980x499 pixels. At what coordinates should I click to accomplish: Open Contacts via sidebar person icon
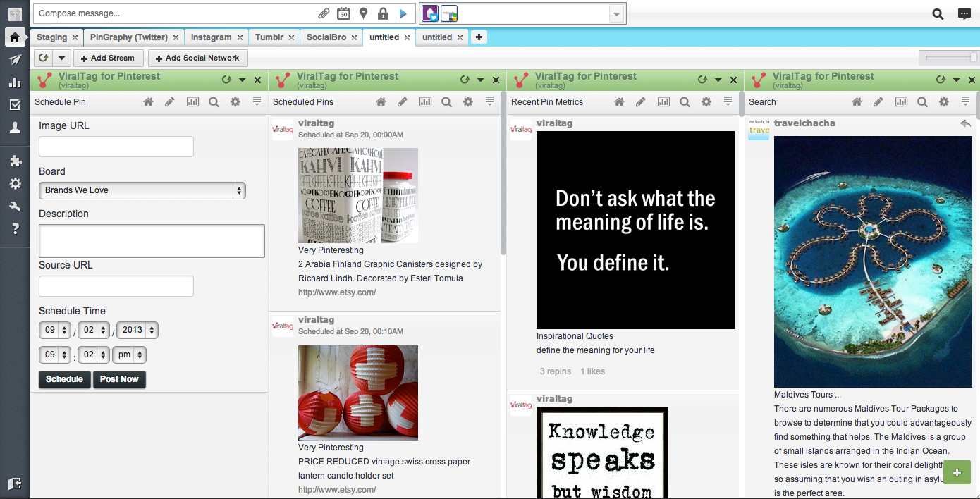tap(15, 128)
